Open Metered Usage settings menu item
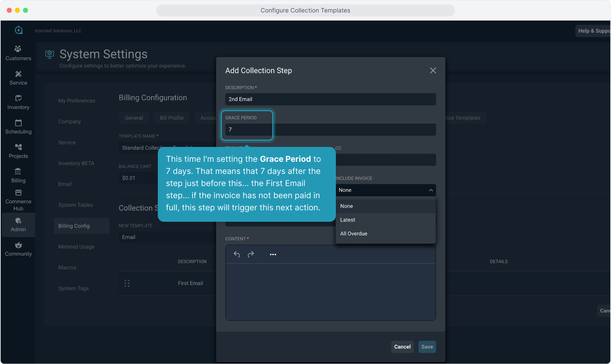This screenshot has width=611, height=364. click(x=76, y=247)
